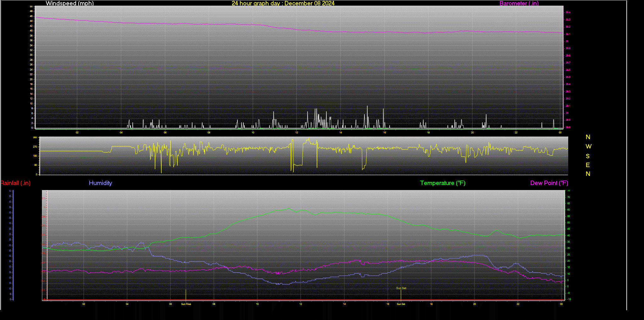Viewport: 644px width, 320px height.
Task: Click the yellow 'S' compass letter
Action: pos(588,156)
